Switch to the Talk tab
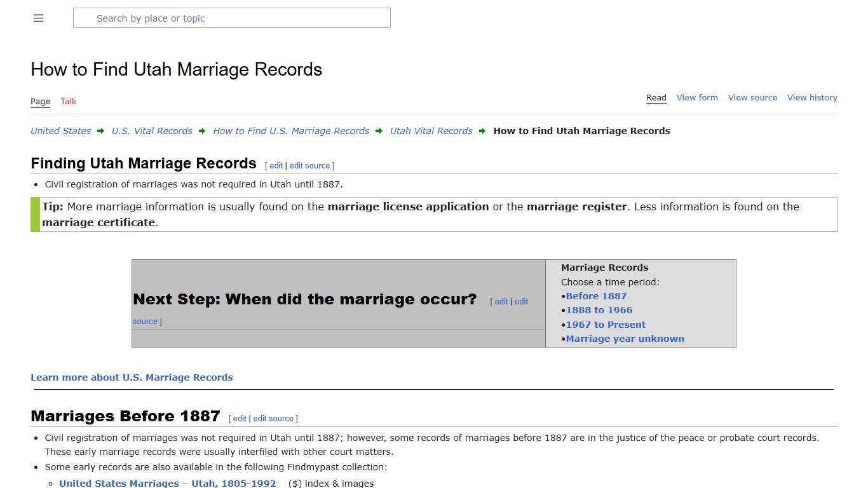This screenshot has width=868, height=488. tap(68, 101)
